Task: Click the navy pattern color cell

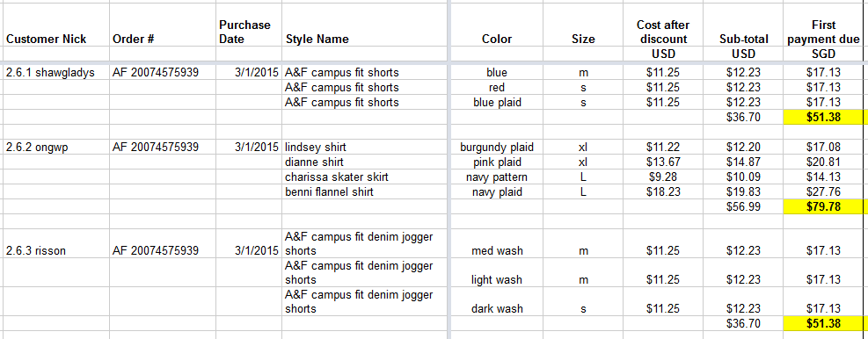Action: [x=497, y=177]
